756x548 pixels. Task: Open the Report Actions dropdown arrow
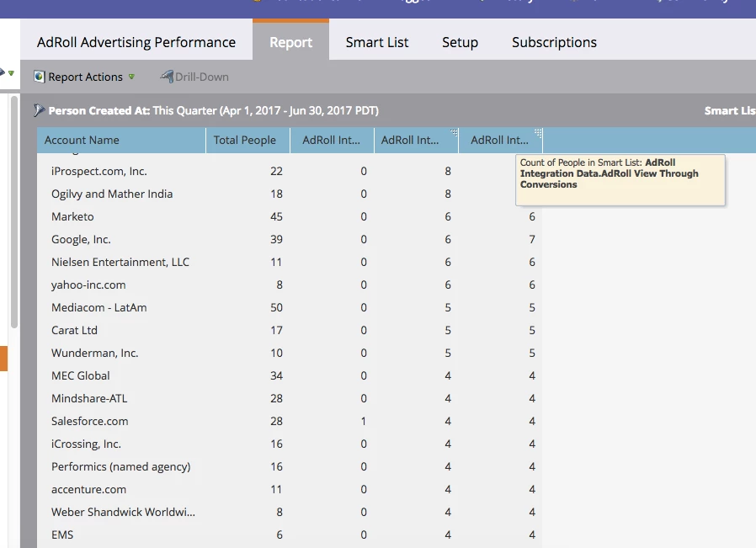point(131,77)
